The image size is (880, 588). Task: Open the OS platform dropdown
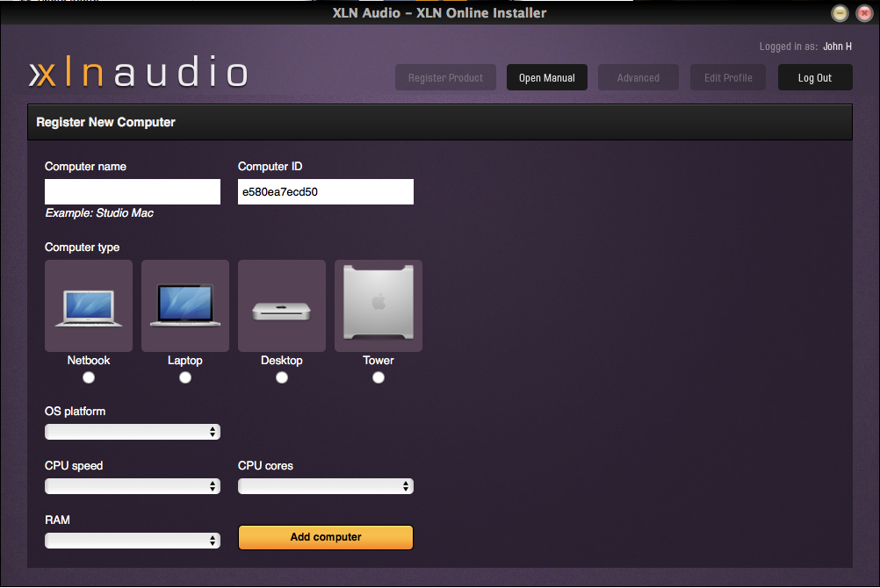click(x=133, y=432)
